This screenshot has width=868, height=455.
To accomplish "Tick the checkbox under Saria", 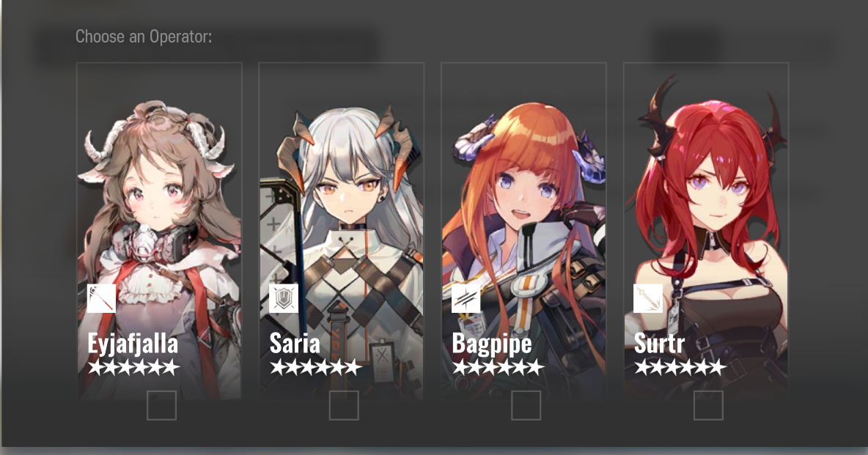I will (344, 406).
